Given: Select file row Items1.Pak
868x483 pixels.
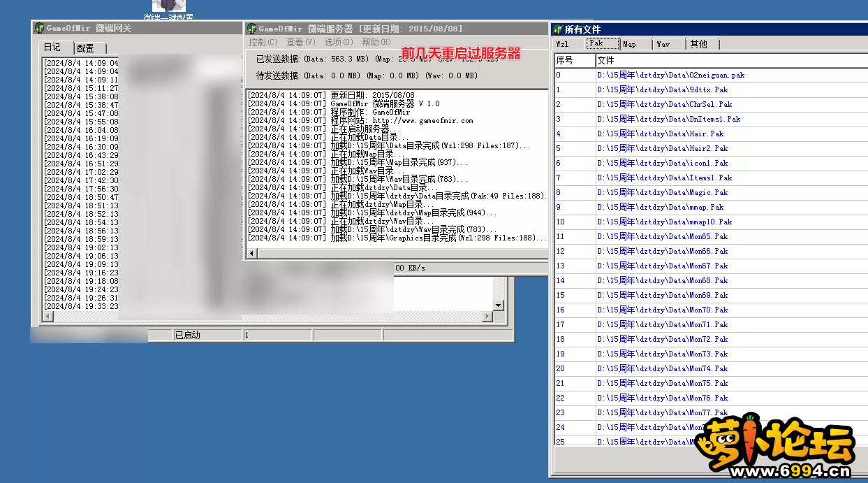Looking at the screenshot, I should 711,178.
